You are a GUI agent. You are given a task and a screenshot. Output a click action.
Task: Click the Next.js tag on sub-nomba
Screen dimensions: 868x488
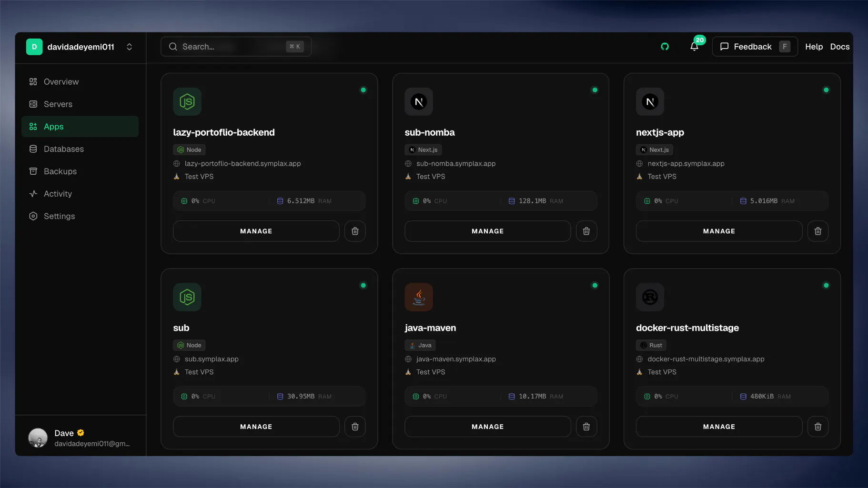pos(423,149)
